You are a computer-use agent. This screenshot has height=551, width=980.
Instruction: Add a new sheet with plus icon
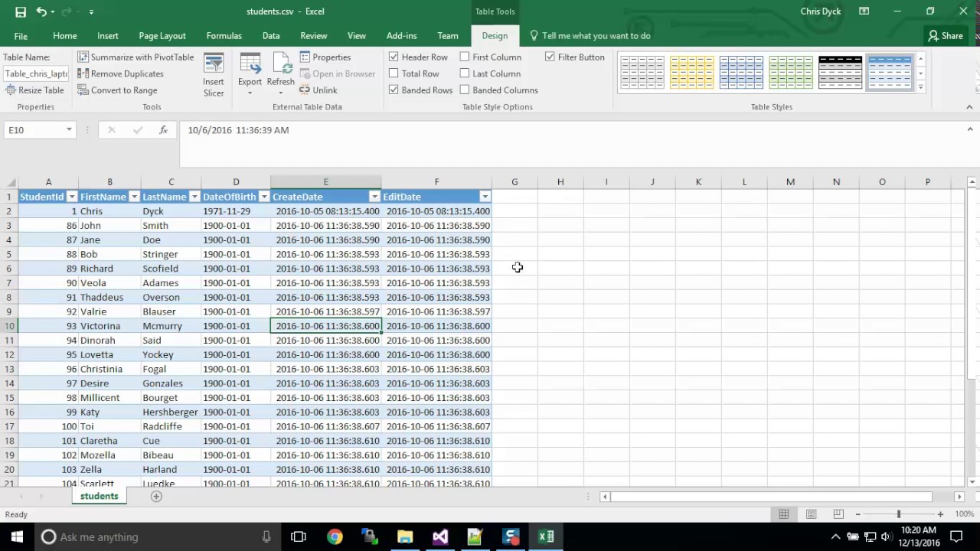pyautogui.click(x=156, y=497)
